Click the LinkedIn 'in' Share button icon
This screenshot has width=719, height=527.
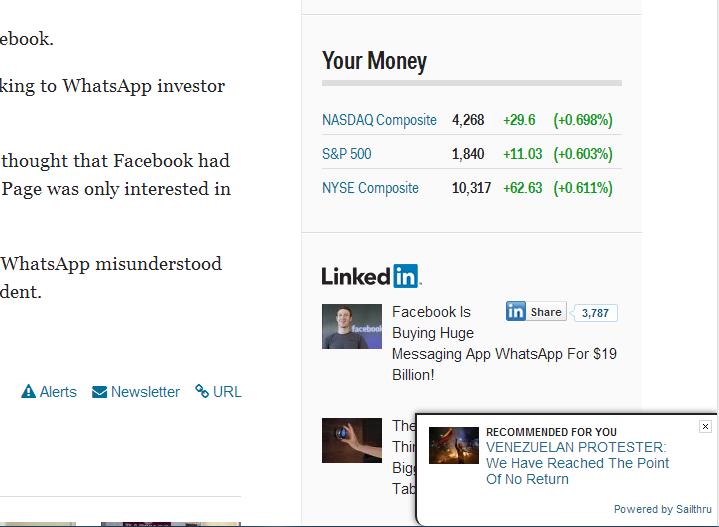pyautogui.click(x=515, y=311)
